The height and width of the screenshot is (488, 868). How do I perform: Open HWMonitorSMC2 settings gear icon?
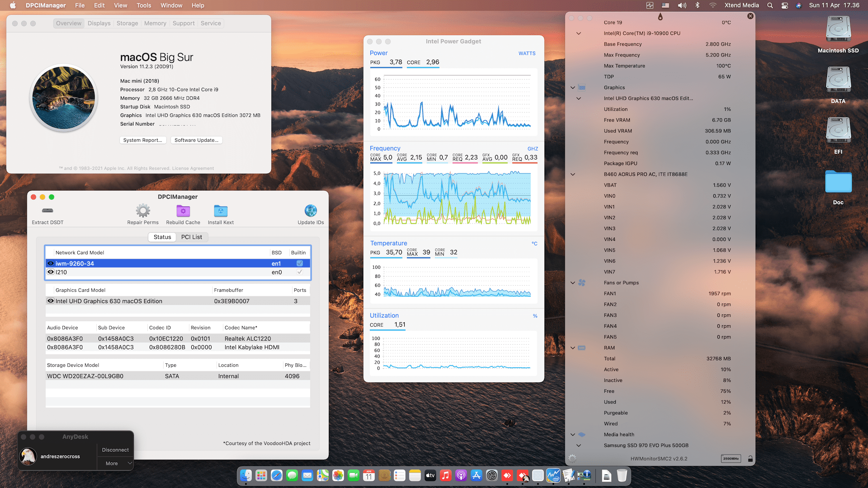pos(572,459)
